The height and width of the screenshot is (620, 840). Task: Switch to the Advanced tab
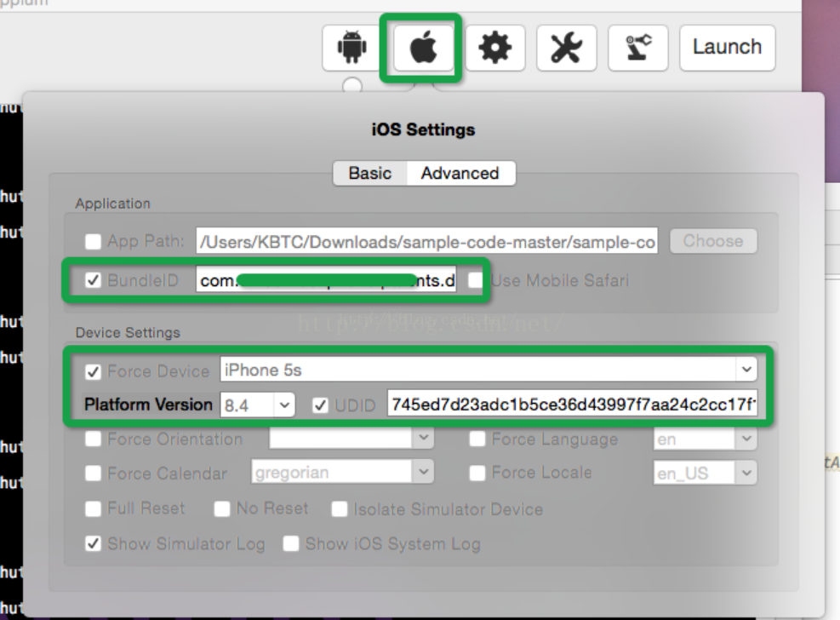460,173
